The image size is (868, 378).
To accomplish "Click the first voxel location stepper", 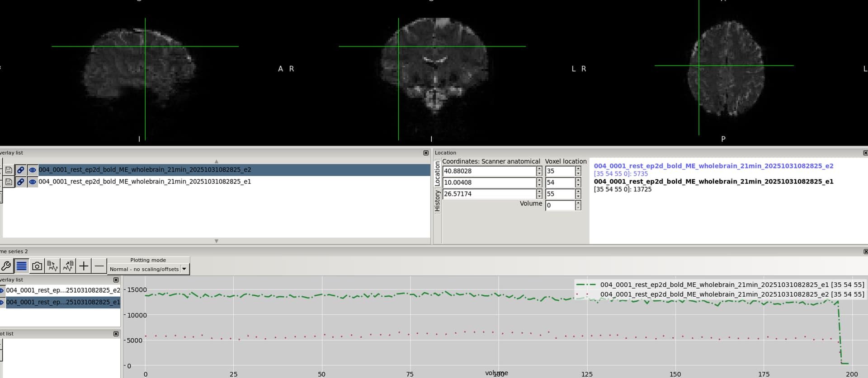I will [578, 171].
